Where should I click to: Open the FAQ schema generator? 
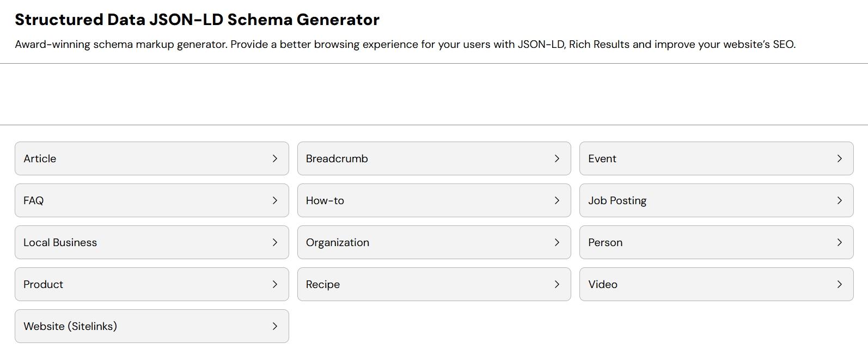[151, 200]
